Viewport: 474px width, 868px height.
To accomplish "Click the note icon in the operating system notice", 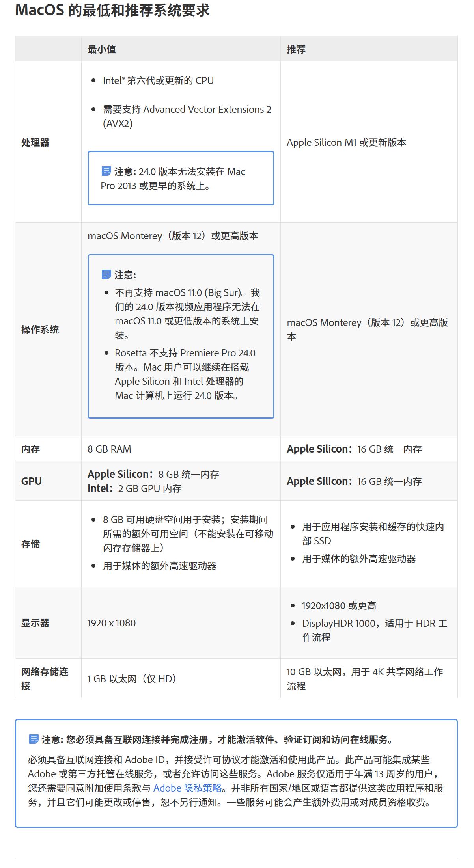I will [x=106, y=274].
